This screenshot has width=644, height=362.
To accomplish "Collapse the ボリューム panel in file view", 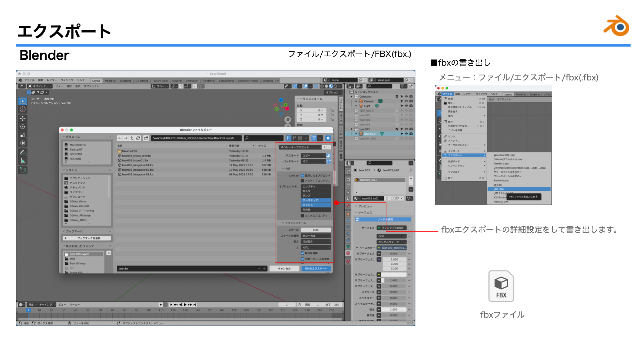I will coord(71,137).
